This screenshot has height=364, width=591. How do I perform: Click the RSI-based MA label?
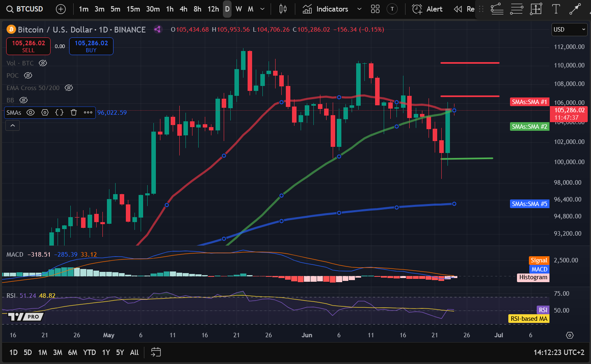tap(529, 318)
